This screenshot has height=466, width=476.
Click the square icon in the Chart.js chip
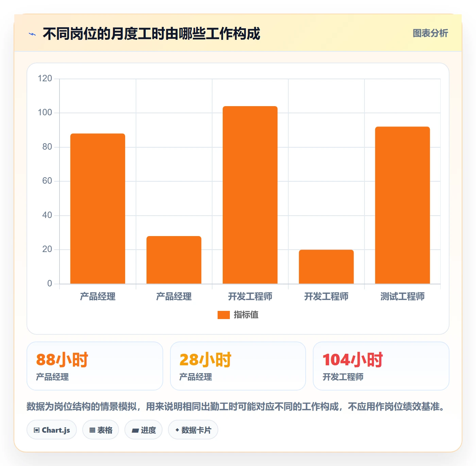(37, 430)
